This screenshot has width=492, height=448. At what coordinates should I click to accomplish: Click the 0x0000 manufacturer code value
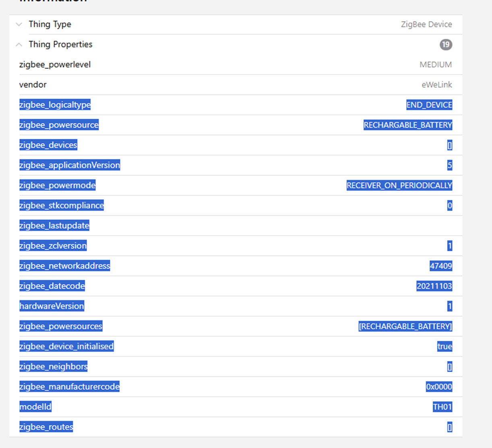pos(439,386)
